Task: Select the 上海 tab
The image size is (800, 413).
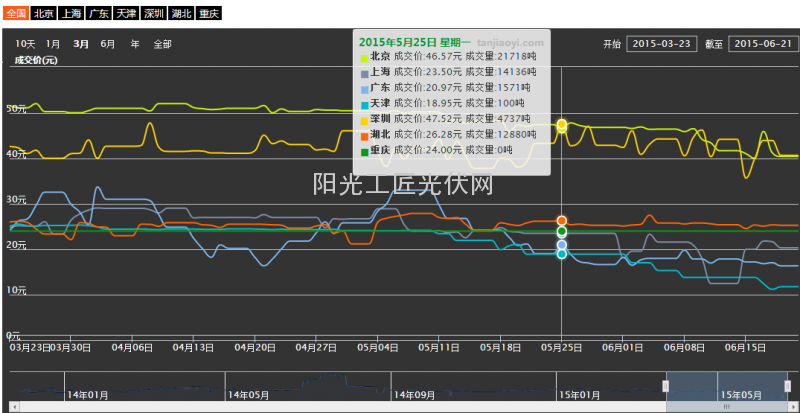Action: (70, 14)
